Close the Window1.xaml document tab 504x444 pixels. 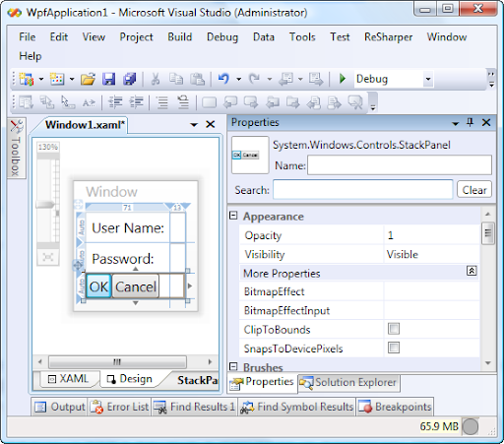click(211, 124)
